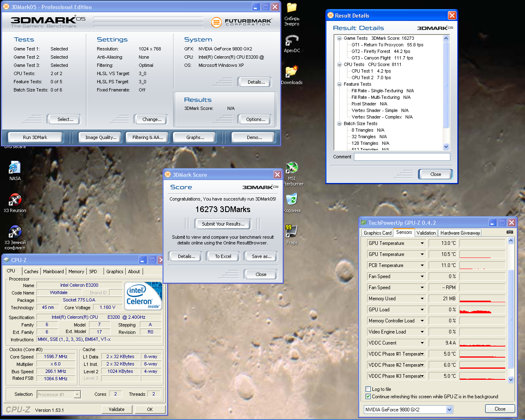Enable the Log to file checkbox

[368, 389]
